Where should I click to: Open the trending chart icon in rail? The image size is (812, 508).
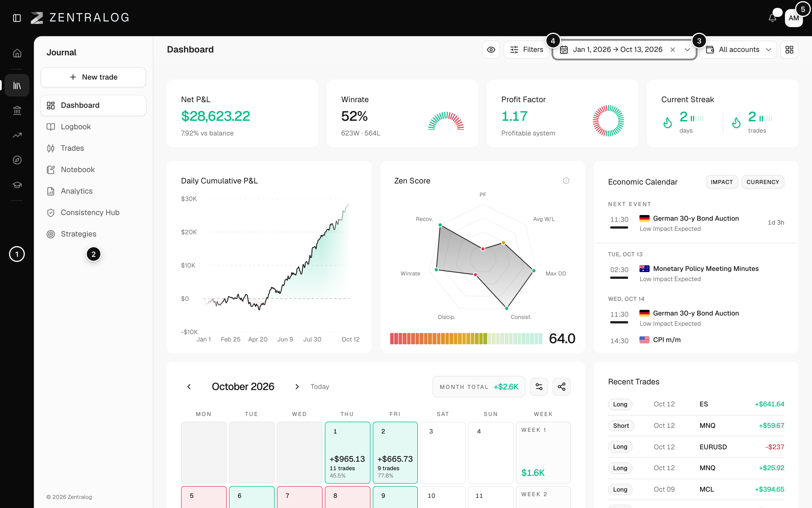click(x=17, y=135)
